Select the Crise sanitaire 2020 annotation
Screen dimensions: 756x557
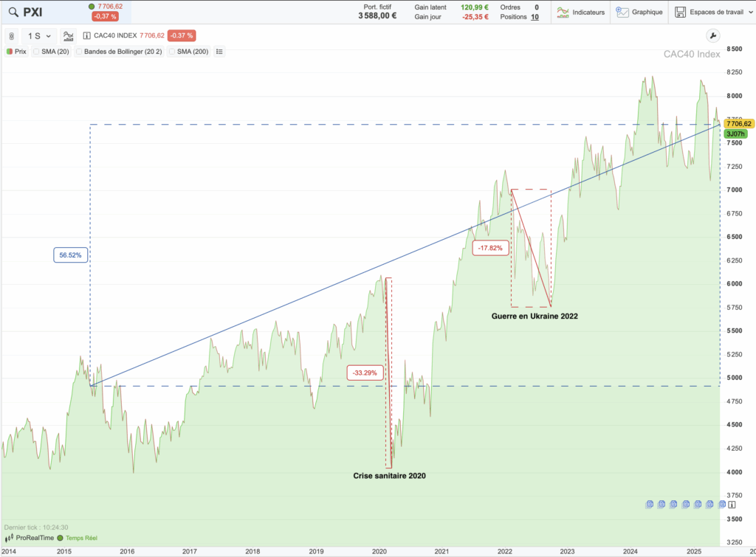[390, 476]
